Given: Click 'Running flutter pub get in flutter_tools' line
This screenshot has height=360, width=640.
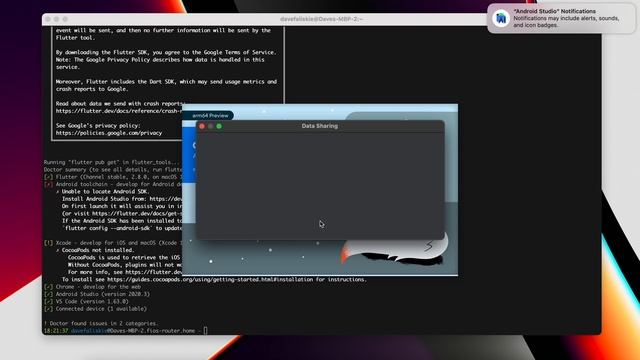Looking at the screenshot, I should (111, 162).
